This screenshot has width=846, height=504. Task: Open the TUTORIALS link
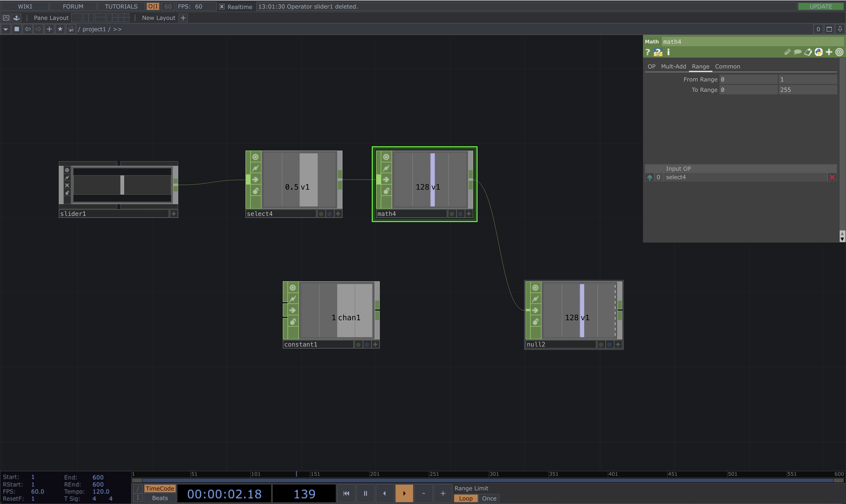click(121, 6)
